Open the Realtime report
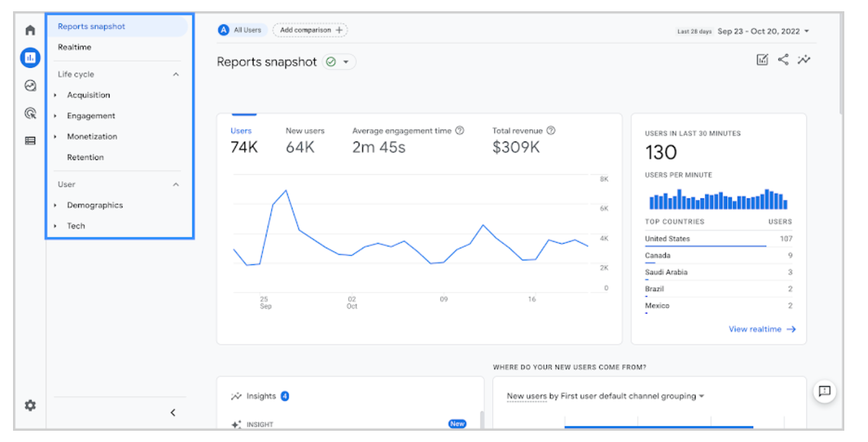Viewport: 868px width, 442px height. click(75, 47)
